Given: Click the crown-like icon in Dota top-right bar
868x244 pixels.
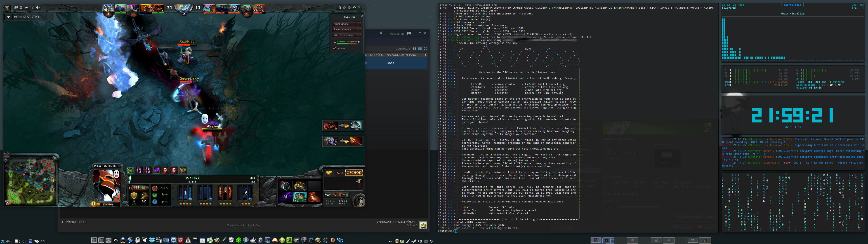Looking at the screenshot, I should [x=349, y=7].
